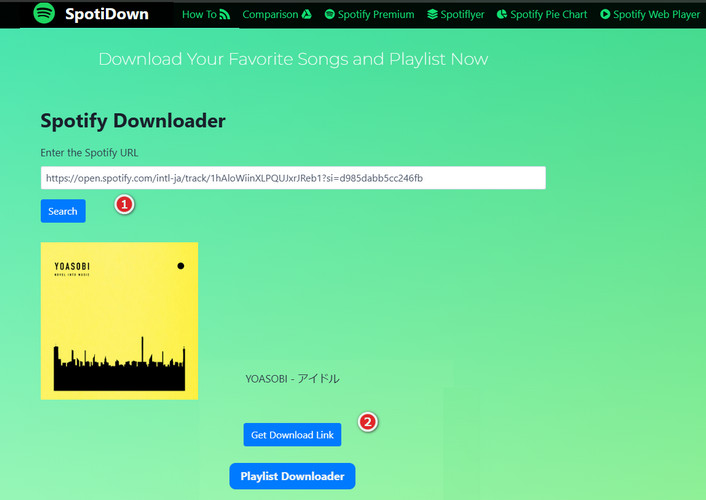Focus the Spotify URL input field
This screenshot has width=706, height=500.
click(293, 178)
